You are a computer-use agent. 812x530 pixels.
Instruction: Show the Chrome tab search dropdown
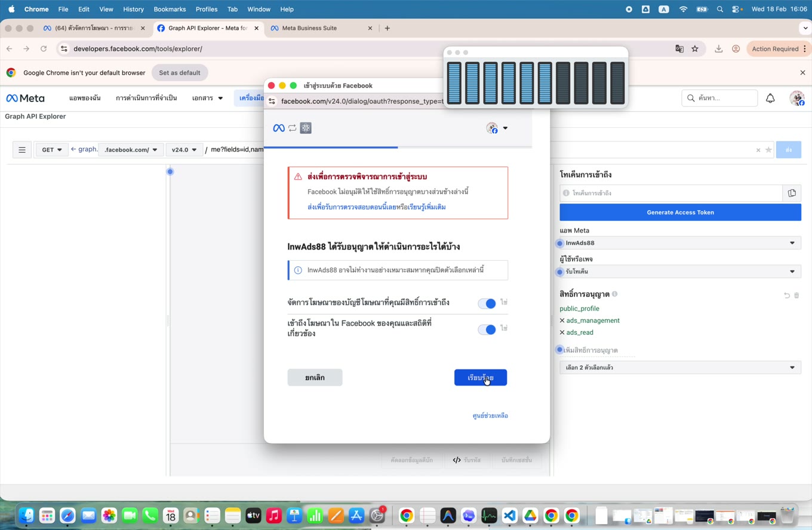[805, 28]
